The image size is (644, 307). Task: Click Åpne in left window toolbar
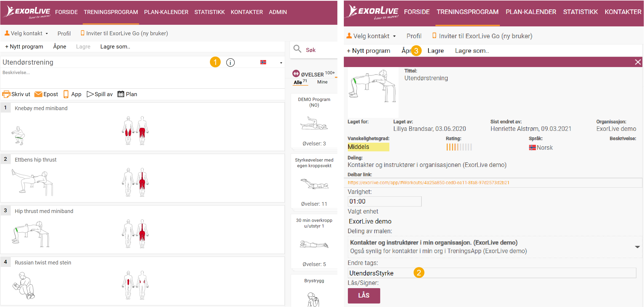[60, 47]
